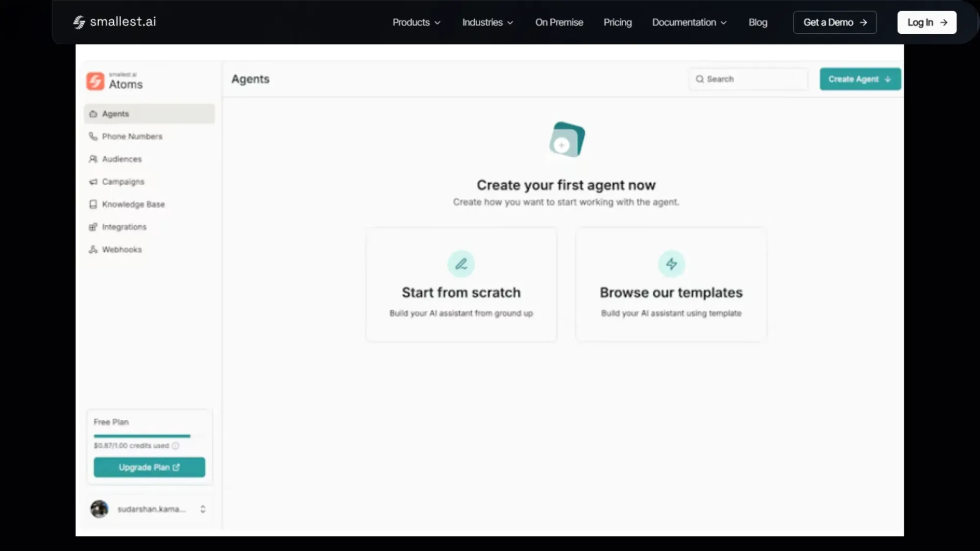Click the info icon next to credits used
Viewport: 980px width, 551px height.
[x=175, y=446]
